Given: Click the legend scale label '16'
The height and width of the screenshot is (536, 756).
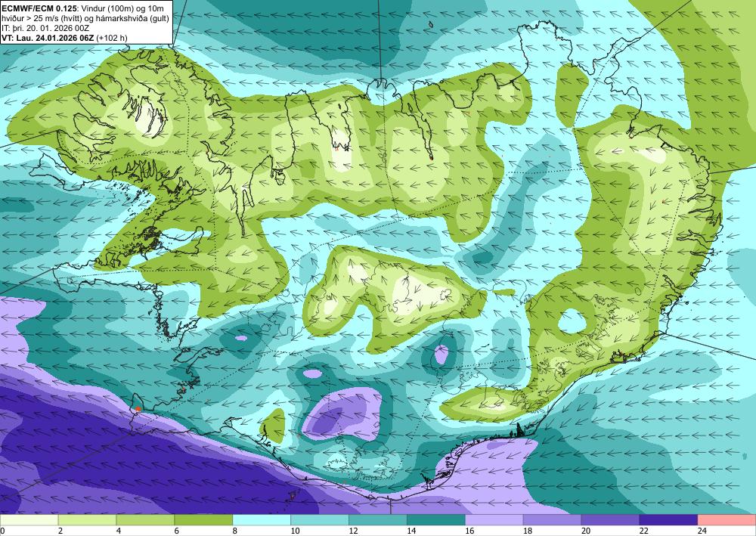Looking at the screenshot, I should point(469,531).
